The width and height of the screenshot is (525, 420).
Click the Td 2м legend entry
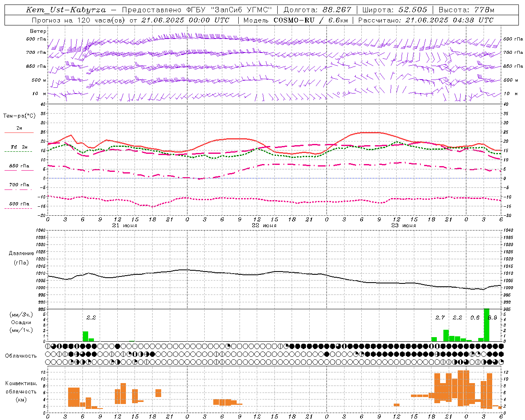pos(19,147)
